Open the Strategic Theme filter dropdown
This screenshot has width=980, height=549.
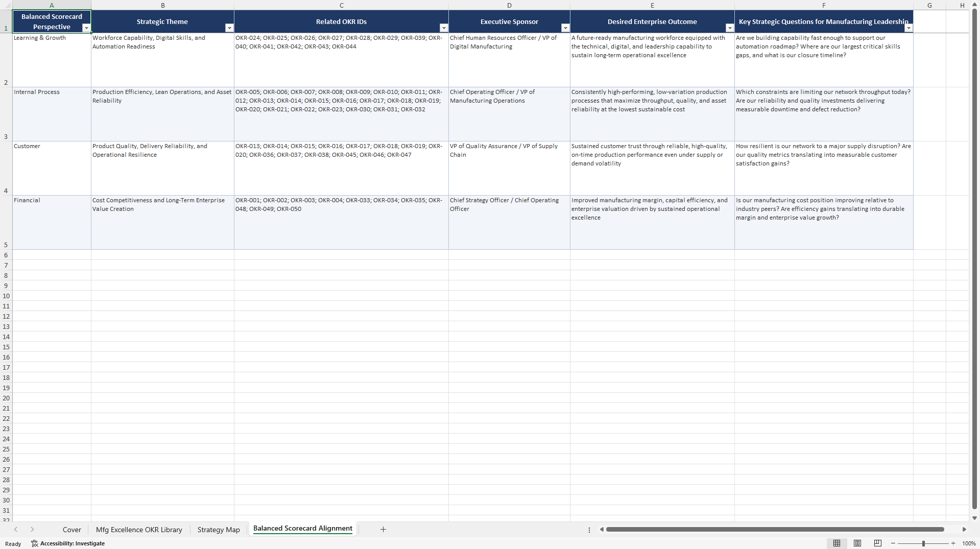[229, 28]
